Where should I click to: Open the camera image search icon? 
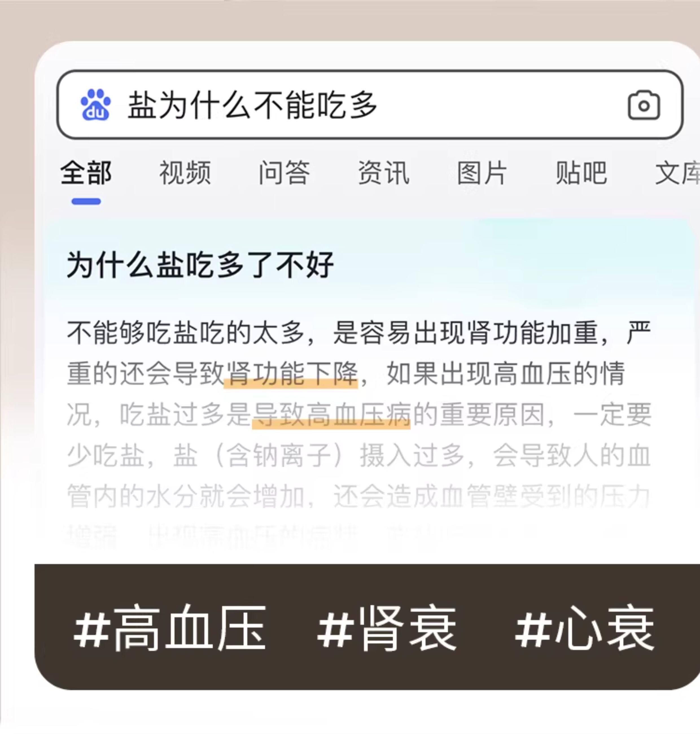(644, 106)
